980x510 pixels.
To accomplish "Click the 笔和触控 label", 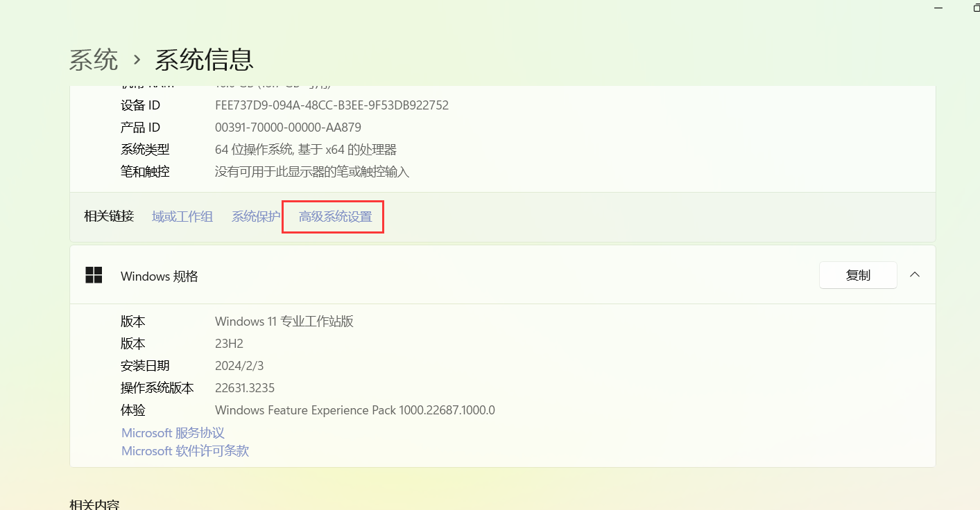I will [145, 172].
